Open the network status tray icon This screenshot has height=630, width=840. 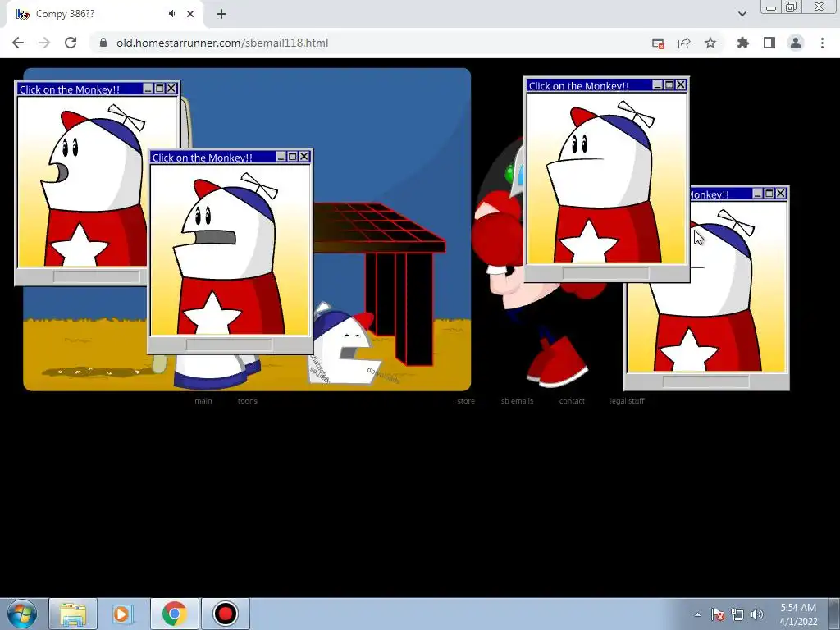click(x=737, y=614)
